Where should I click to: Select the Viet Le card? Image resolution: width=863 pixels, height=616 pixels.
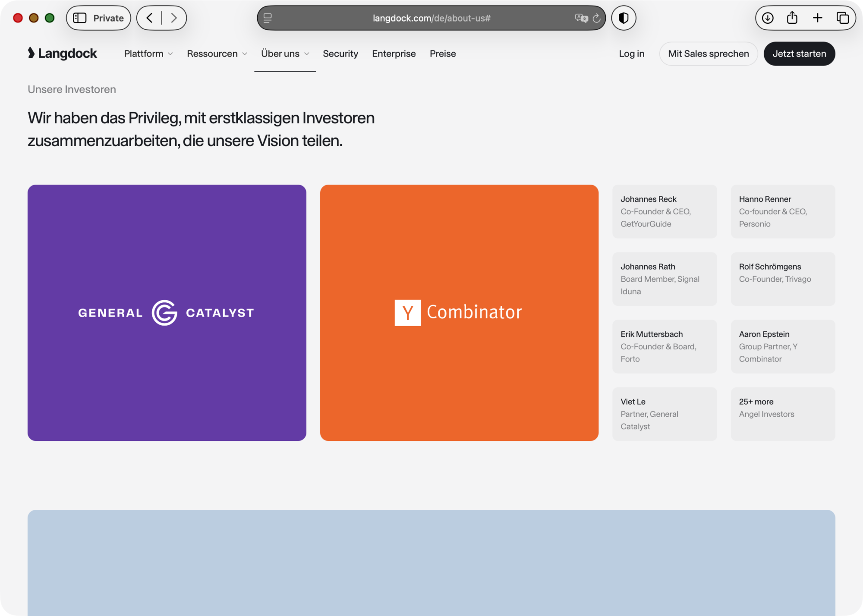665,414
